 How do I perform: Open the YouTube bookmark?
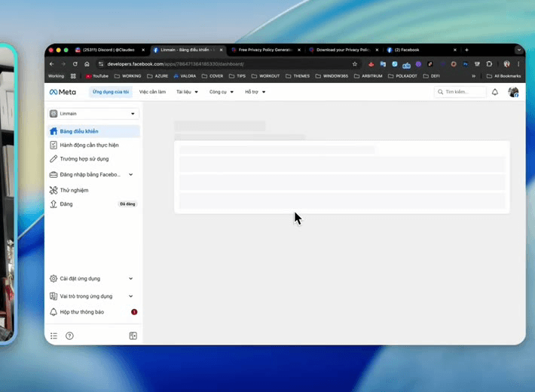click(x=97, y=76)
